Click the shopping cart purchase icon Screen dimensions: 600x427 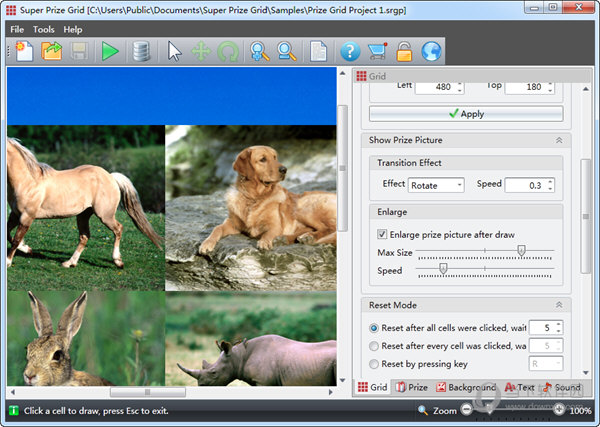click(377, 51)
